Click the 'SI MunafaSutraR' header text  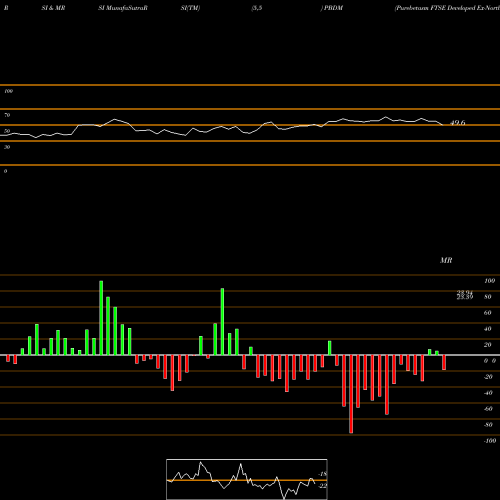click(x=123, y=8)
